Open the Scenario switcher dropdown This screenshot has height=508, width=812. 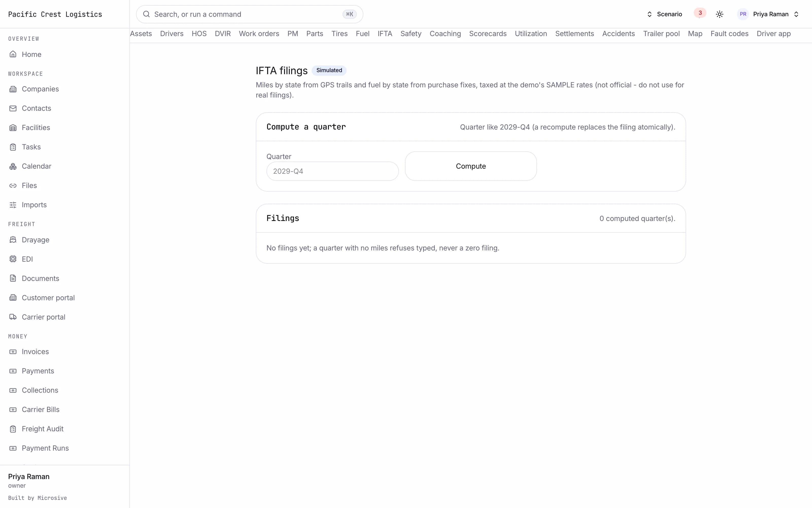click(664, 14)
